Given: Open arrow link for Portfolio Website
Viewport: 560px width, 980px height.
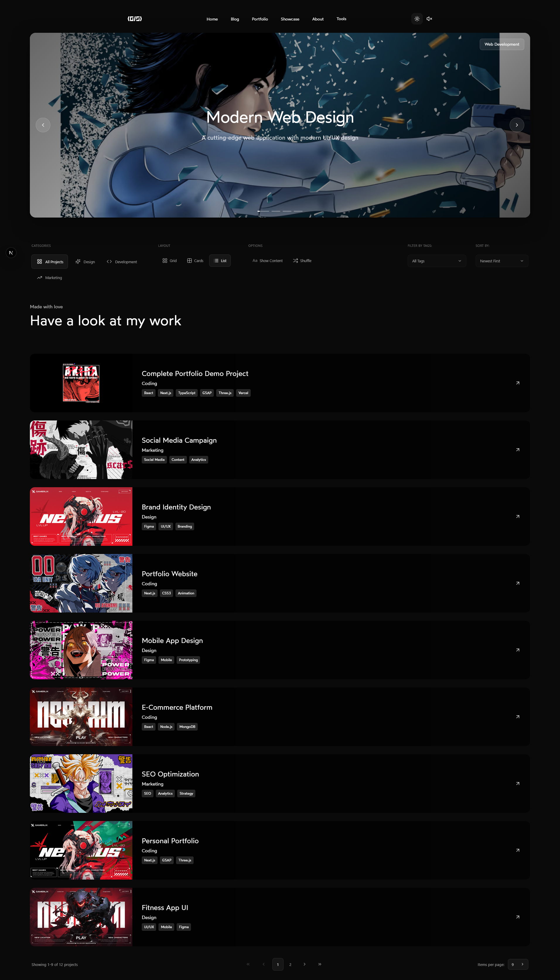Looking at the screenshot, I should coord(518,583).
